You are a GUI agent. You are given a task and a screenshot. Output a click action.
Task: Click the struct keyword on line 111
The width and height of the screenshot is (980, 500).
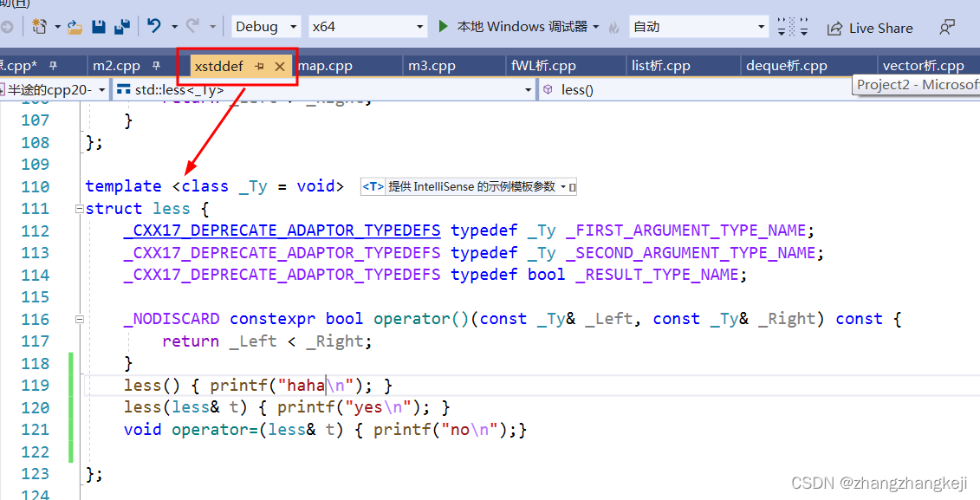[114, 208]
